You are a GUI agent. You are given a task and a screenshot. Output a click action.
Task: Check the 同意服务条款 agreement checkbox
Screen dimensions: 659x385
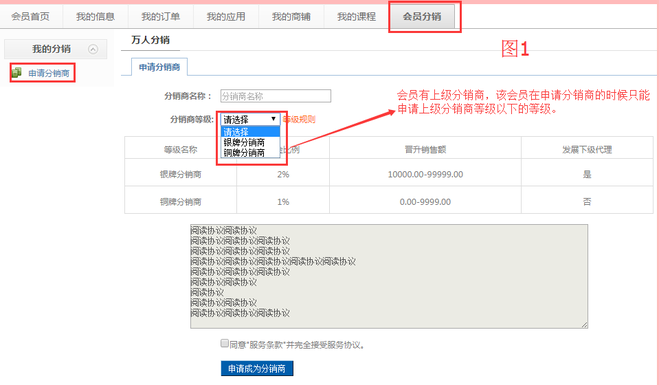(224, 343)
